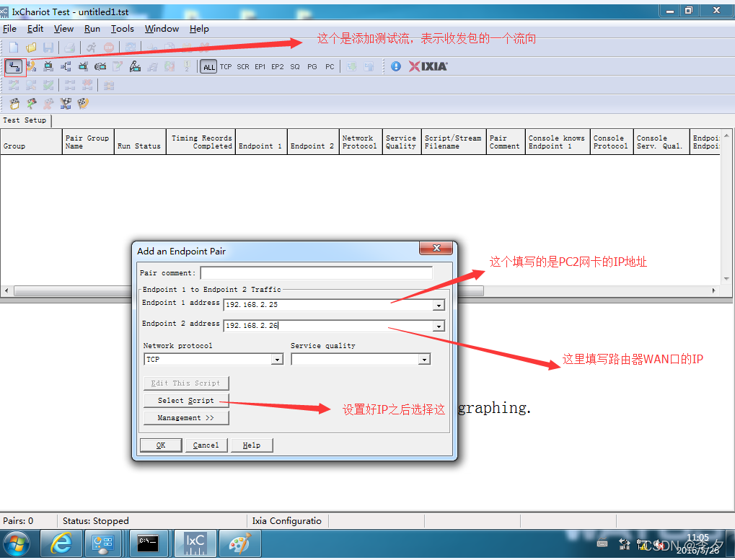
Task: Click the Network Protocol column header
Action: coord(361,142)
